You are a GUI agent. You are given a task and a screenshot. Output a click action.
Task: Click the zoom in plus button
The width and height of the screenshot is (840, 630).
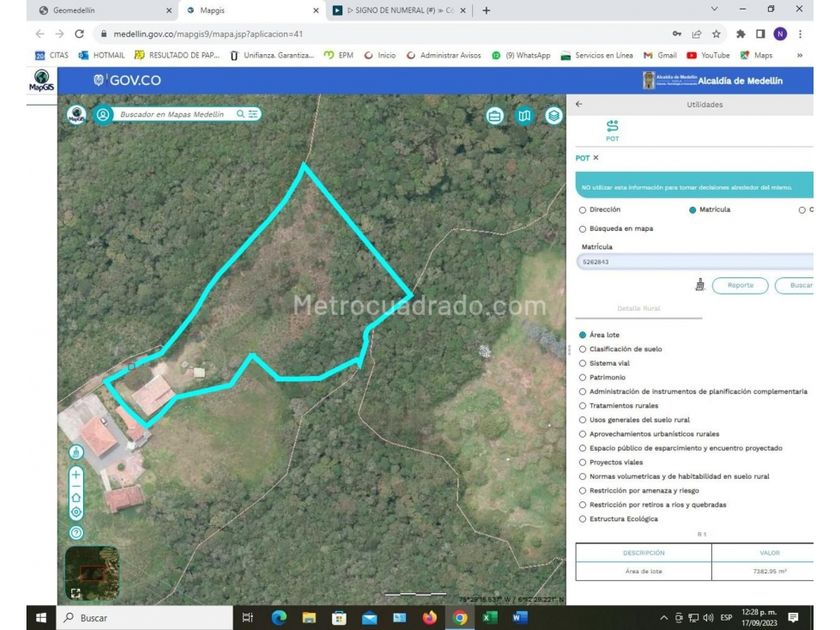(x=76, y=473)
